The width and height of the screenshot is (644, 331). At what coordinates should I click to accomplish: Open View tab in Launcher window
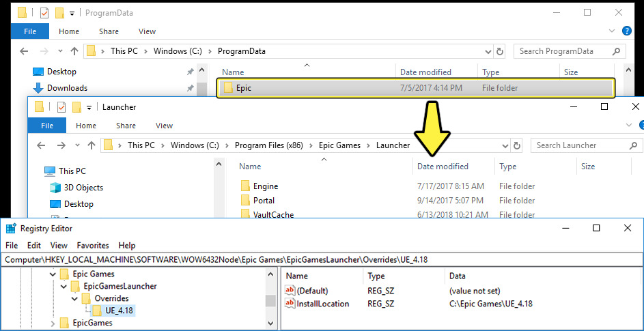165,126
